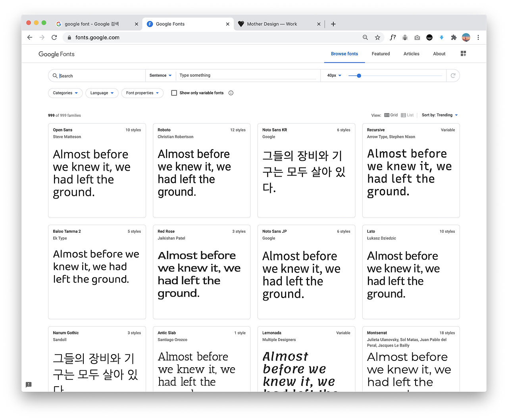Image resolution: width=508 pixels, height=420 pixels.
Task: Reload the page with the refresh icon
Action: [54, 37]
